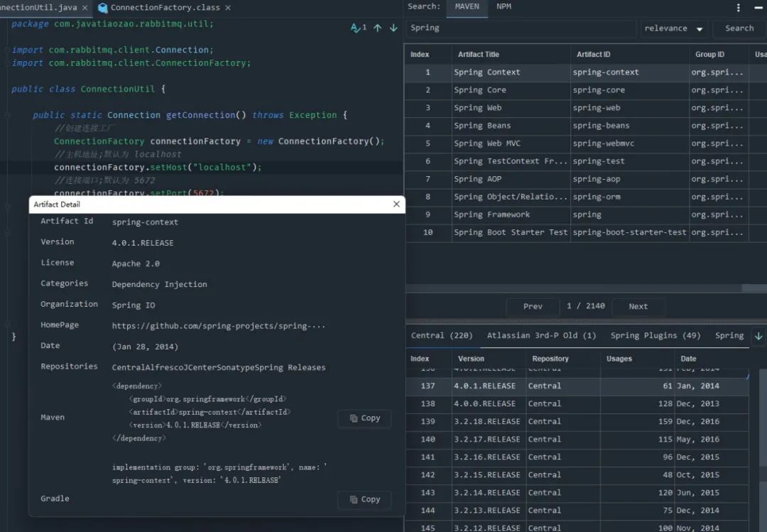Viewport: 767px width, 532px height.
Task: Sort versions by Usages column header
Action: click(637, 359)
